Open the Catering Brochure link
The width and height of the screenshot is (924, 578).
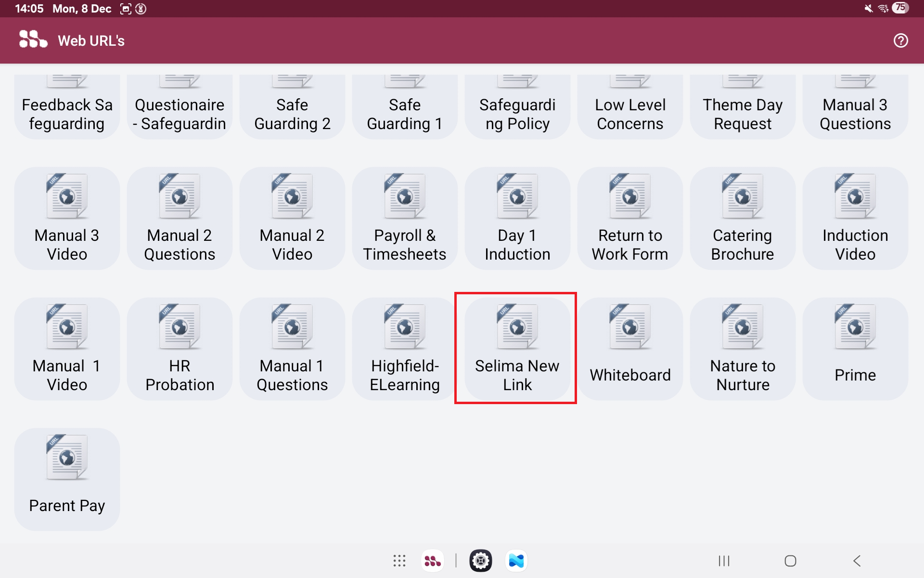(742, 218)
